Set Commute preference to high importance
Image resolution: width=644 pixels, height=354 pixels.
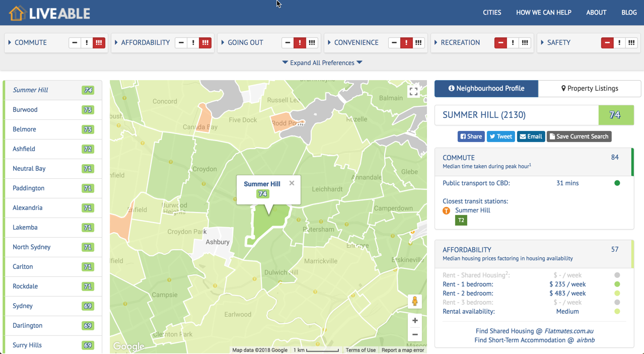(x=99, y=43)
